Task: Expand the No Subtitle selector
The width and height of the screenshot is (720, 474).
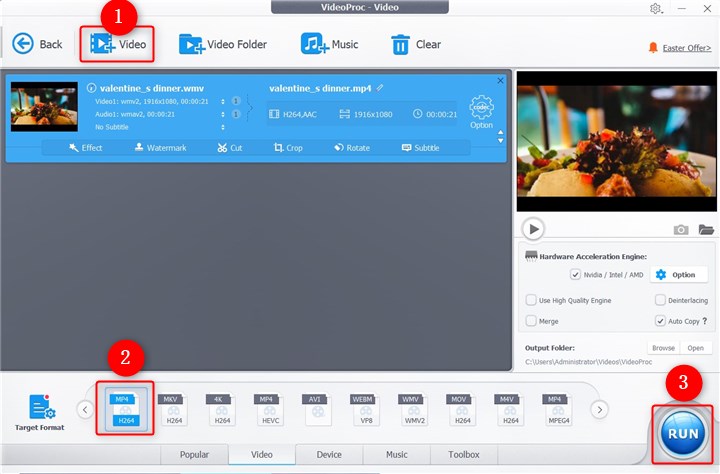Action: (223, 127)
